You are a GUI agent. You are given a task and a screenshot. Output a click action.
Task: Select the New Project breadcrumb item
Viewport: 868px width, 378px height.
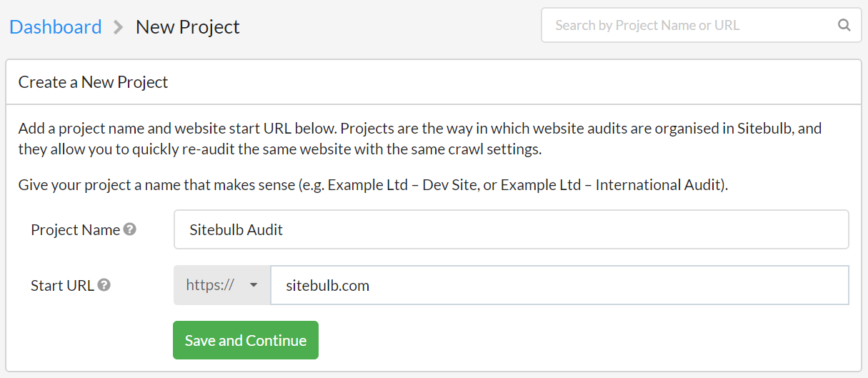click(x=188, y=27)
